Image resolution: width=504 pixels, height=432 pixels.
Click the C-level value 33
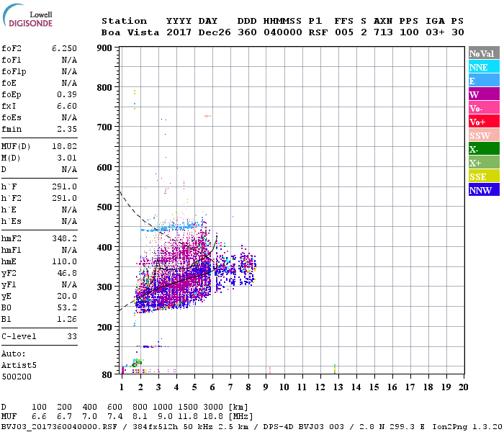click(71, 336)
